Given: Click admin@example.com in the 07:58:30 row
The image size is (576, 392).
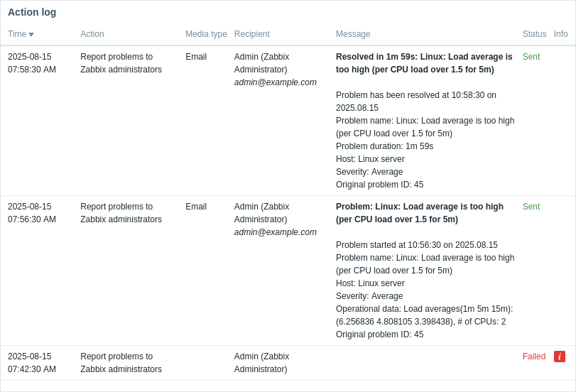Looking at the screenshot, I should click(x=276, y=82).
